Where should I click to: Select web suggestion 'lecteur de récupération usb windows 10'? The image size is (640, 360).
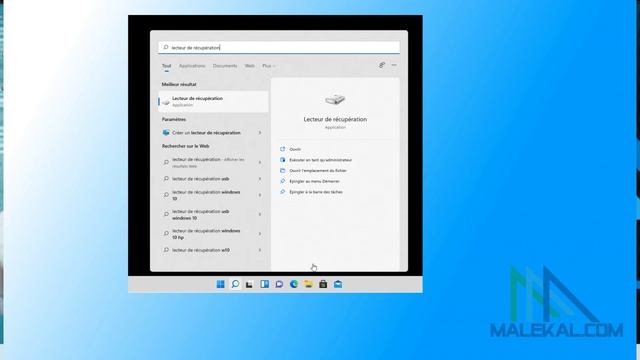[201, 215]
